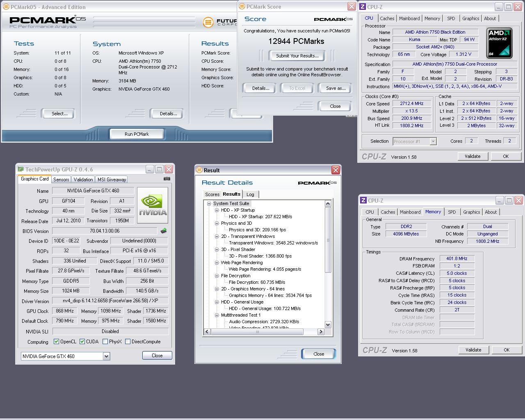Collapse the HDD - XP Startup node
Viewport: 525px width, 420px height.
pyautogui.click(x=217, y=210)
